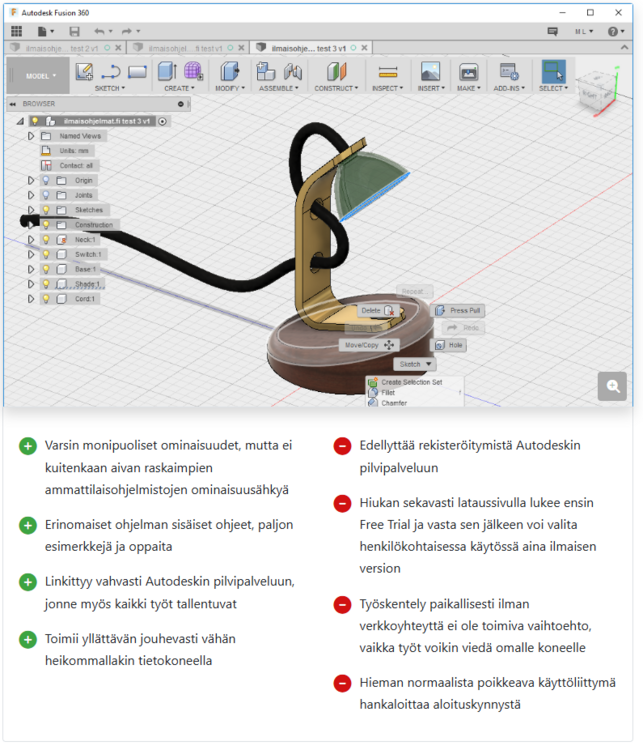Expand the Joints folder

(31, 195)
